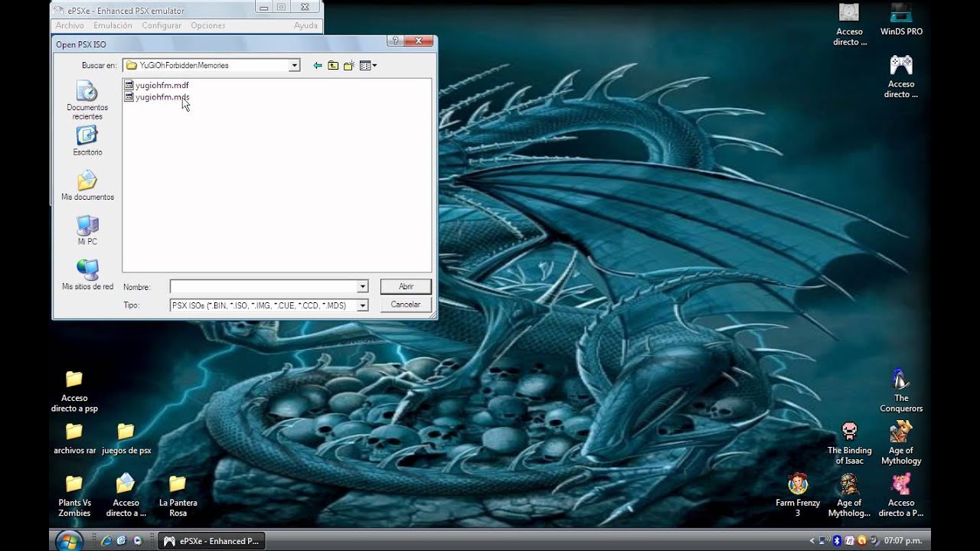Open the Windows Start menu

pyautogui.click(x=69, y=541)
